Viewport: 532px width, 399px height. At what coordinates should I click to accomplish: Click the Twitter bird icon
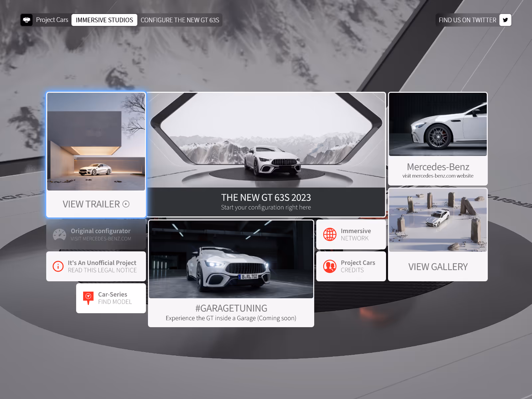[x=505, y=20]
